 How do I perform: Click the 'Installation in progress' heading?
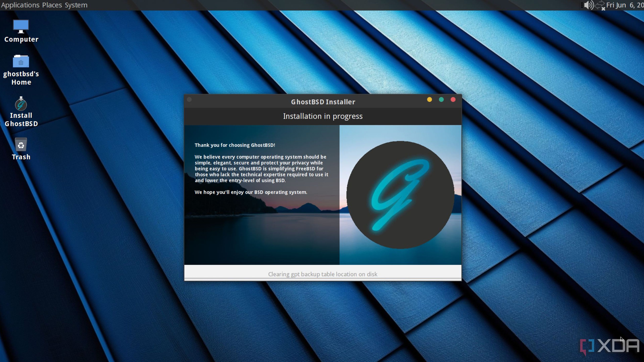323,116
